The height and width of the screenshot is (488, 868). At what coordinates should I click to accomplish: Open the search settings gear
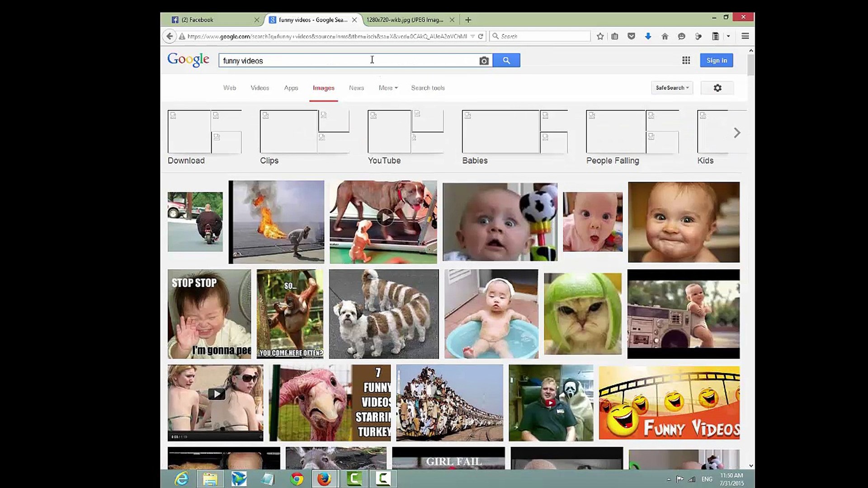tap(717, 88)
